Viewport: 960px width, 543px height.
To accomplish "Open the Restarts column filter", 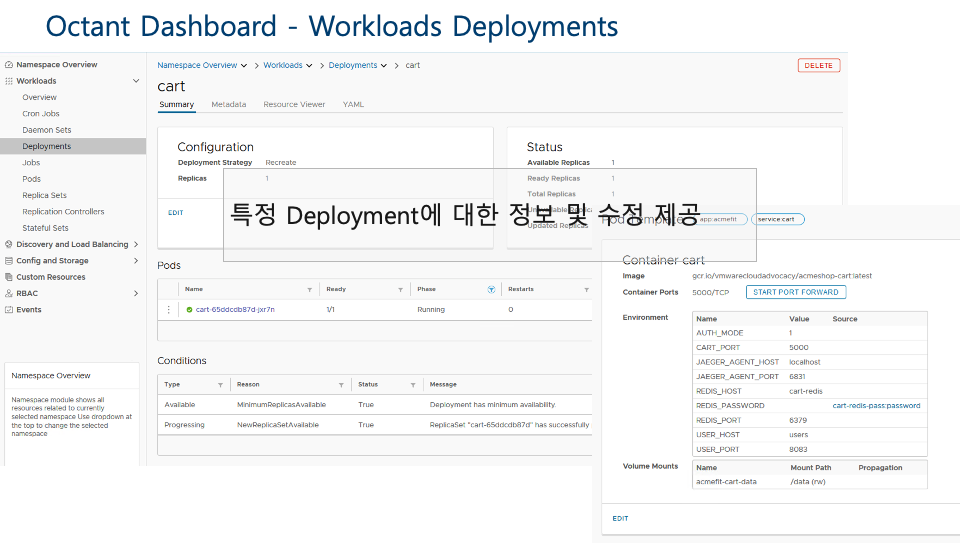I will 587,290.
